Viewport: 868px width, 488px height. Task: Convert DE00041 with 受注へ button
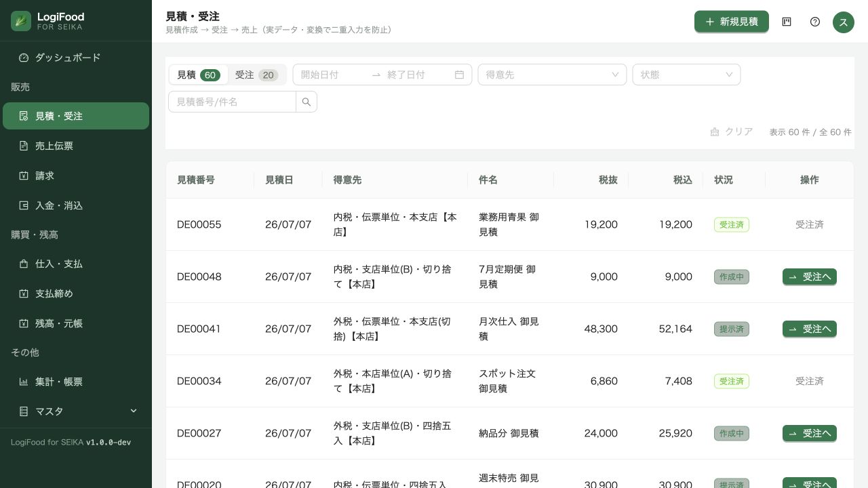point(810,329)
